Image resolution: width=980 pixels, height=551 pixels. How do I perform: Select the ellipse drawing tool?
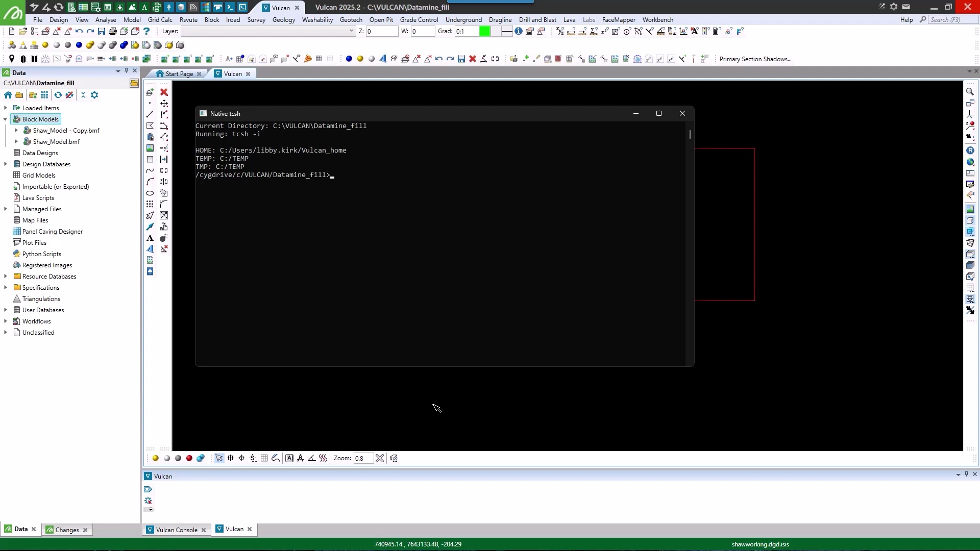150,193
